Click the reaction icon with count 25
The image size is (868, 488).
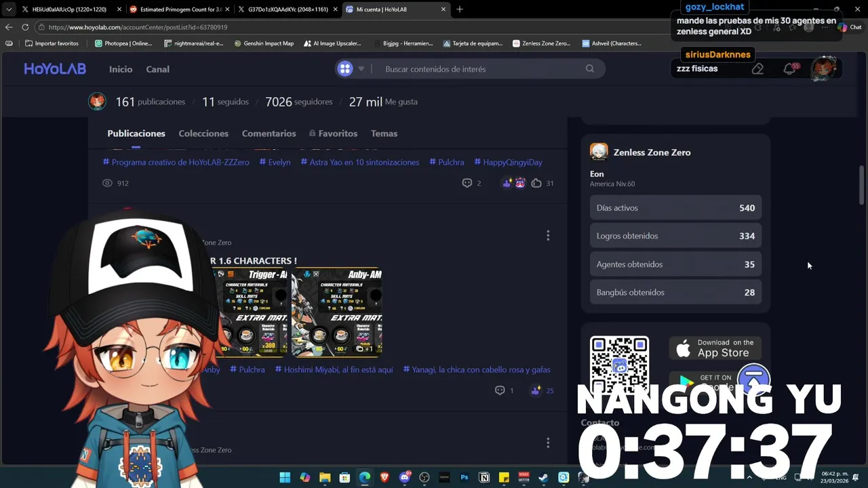point(536,390)
